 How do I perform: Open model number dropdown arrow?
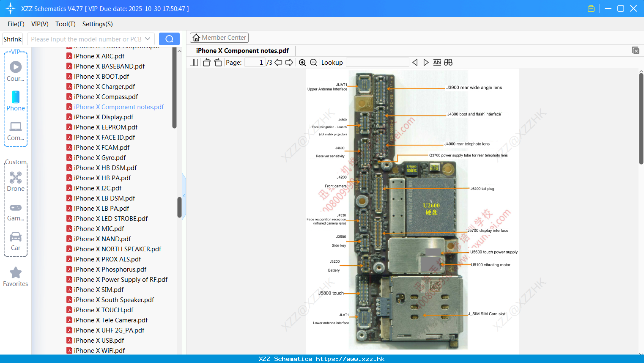tap(148, 39)
